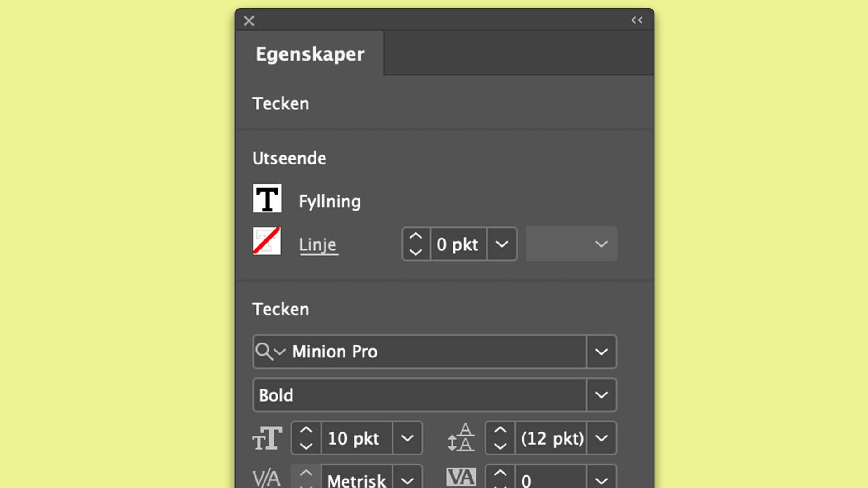
Task: Collapse the panel with double-arrow icon
Action: [637, 20]
